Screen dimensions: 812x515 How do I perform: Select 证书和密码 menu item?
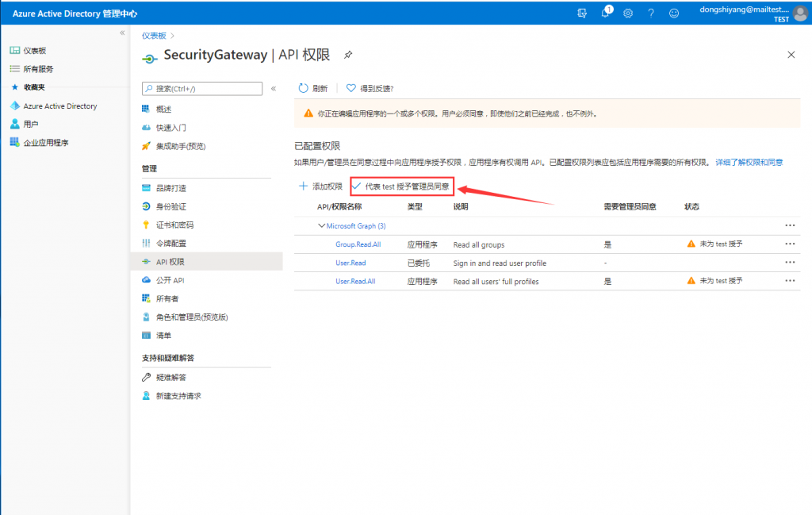tap(174, 225)
